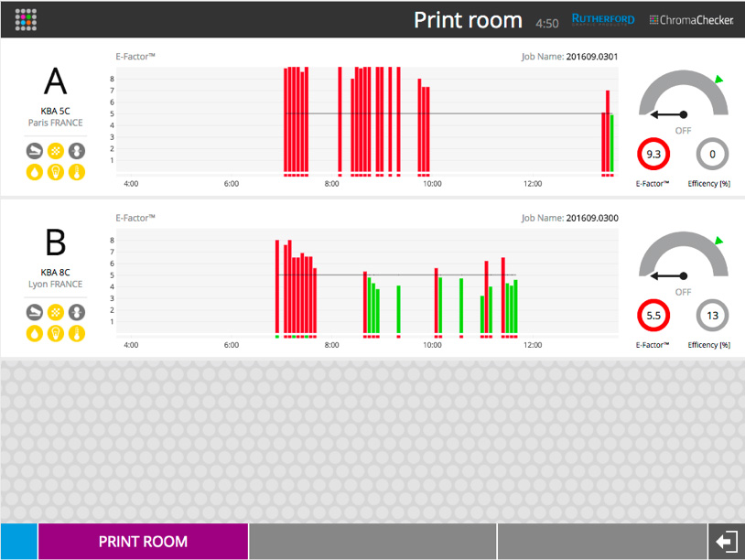
Task: Click the Lyon FRANCE location text
Action: tap(55, 284)
